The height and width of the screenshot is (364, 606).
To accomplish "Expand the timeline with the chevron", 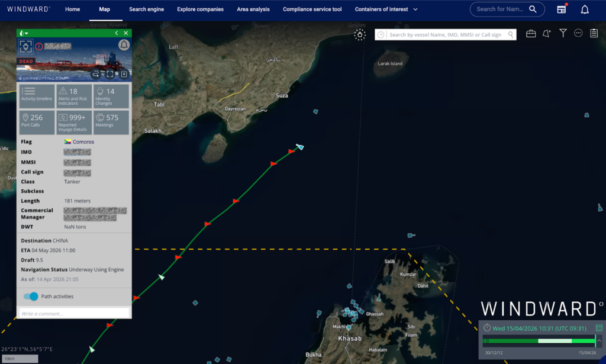I will tap(599, 340).
